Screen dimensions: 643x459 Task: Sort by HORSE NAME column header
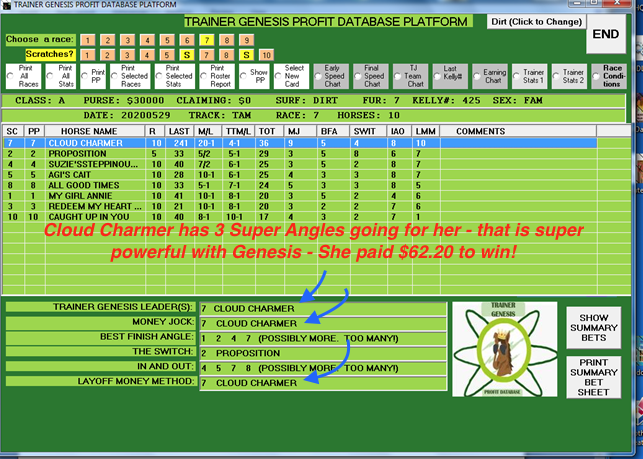pos(95,131)
